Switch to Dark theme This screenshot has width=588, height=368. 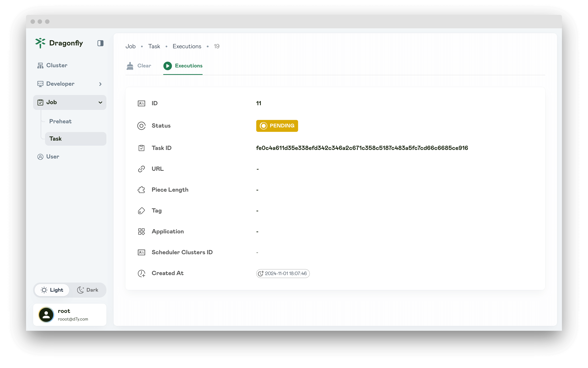click(x=87, y=290)
